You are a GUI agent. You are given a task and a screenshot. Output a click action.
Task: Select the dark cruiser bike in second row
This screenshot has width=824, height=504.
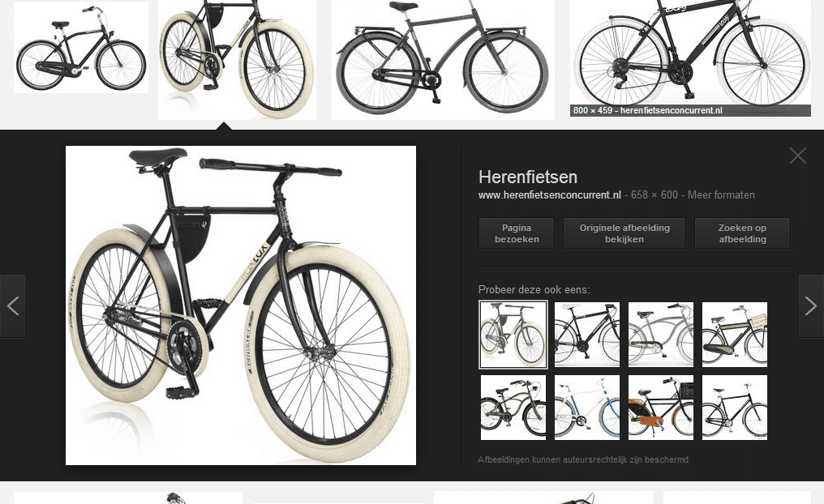[x=513, y=408]
